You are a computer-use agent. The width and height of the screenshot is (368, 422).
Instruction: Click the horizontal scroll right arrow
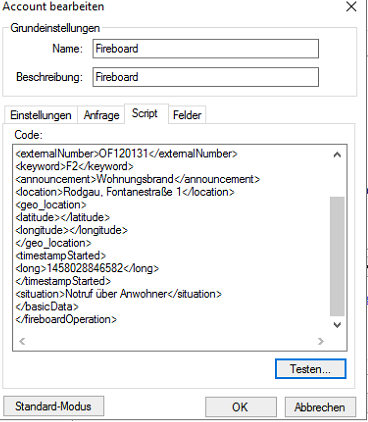(321, 341)
